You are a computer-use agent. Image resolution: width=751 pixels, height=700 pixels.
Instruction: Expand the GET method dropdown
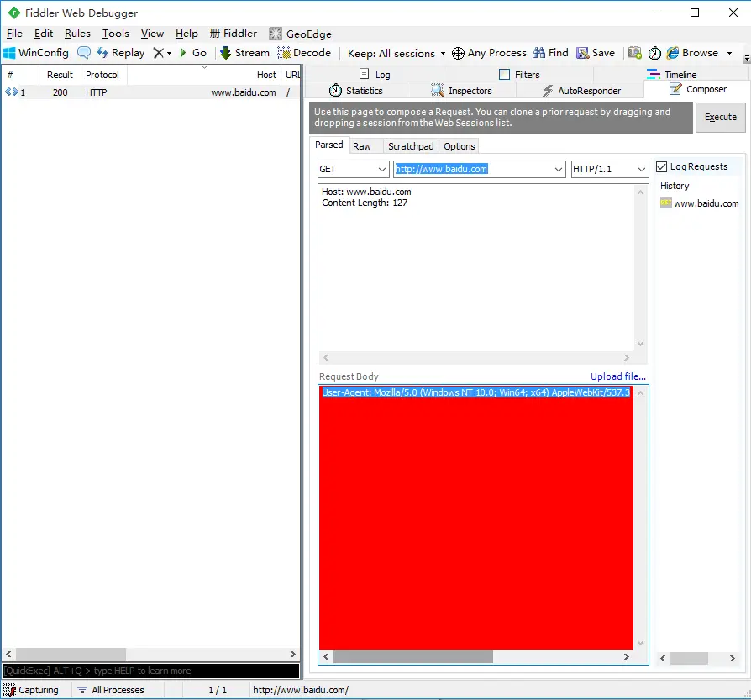[x=353, y=169]
